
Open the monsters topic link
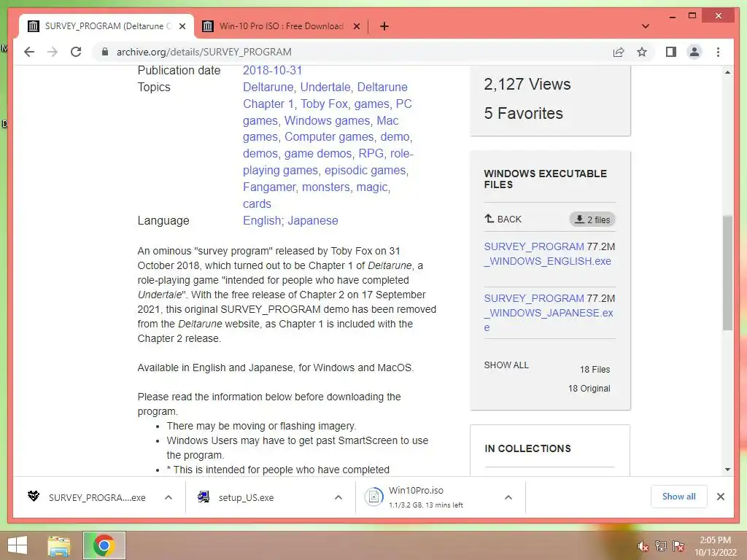click(326, 187)
